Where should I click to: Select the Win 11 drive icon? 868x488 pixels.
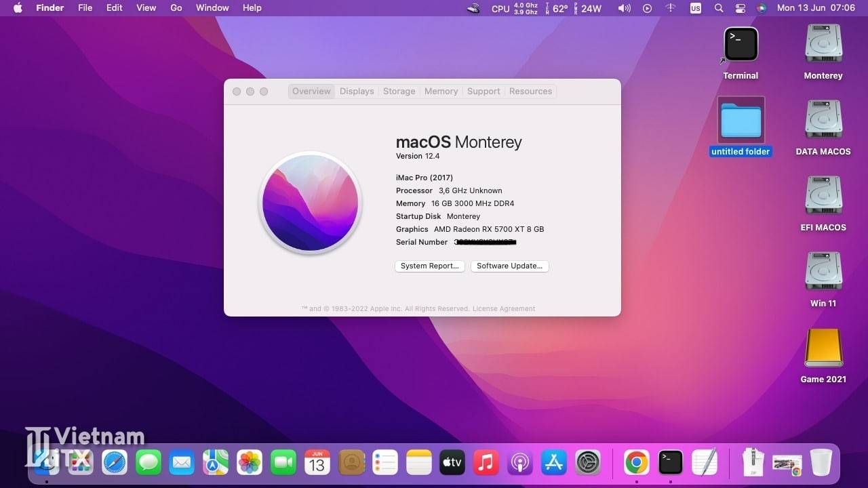pyautogui.click(x=823, y=272)
